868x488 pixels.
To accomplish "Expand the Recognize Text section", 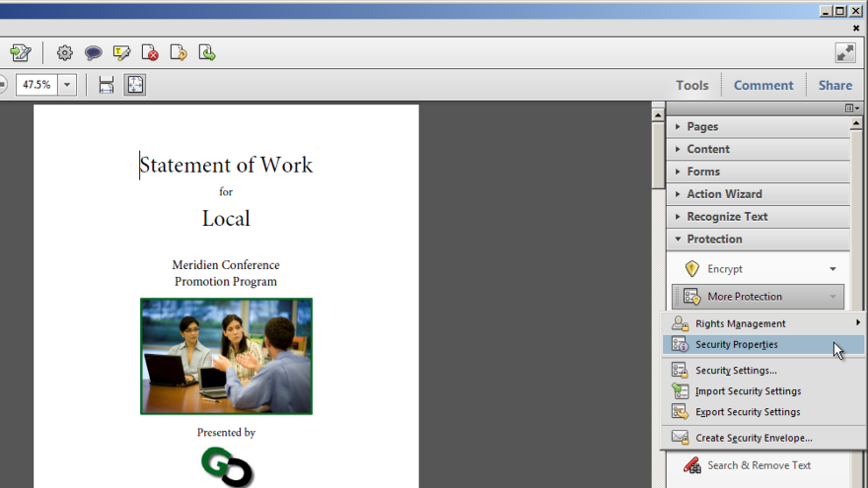I will [x=758, y=217].
